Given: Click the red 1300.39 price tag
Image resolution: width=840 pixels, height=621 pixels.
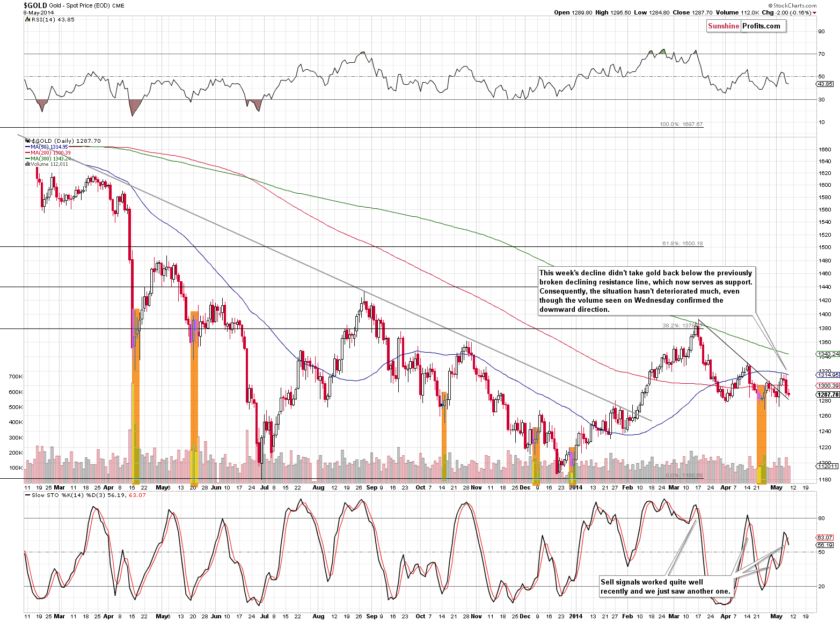Looking at the screenshot, I should [x=828, y=385].
